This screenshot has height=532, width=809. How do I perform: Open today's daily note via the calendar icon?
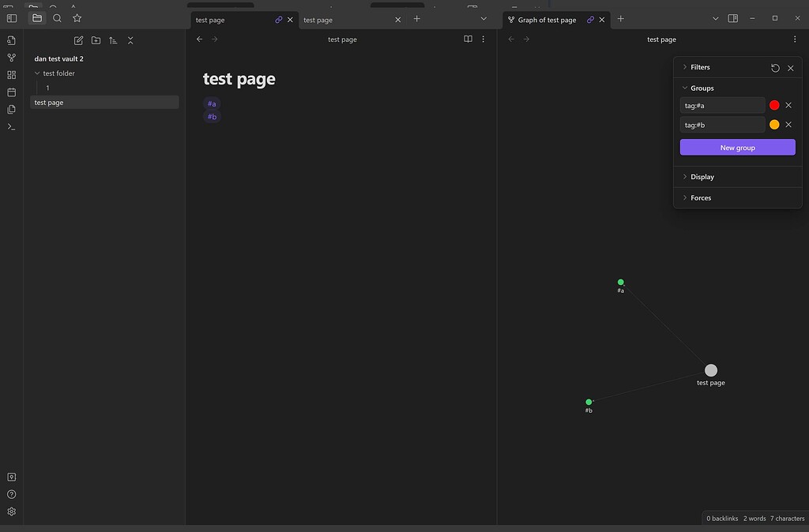[11, 92]
